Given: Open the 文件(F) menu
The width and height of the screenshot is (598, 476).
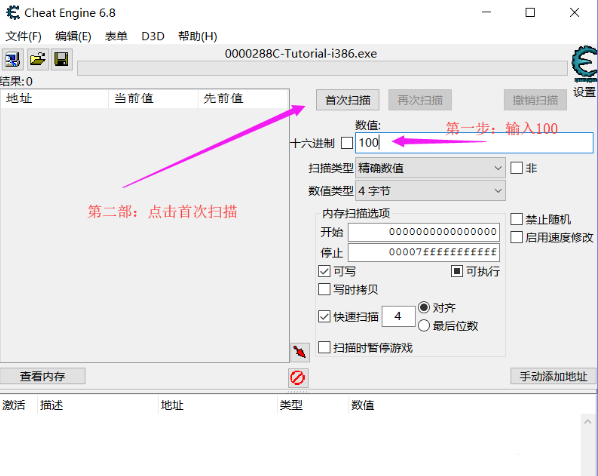Looking at the screenshot, I should point(23,36).
